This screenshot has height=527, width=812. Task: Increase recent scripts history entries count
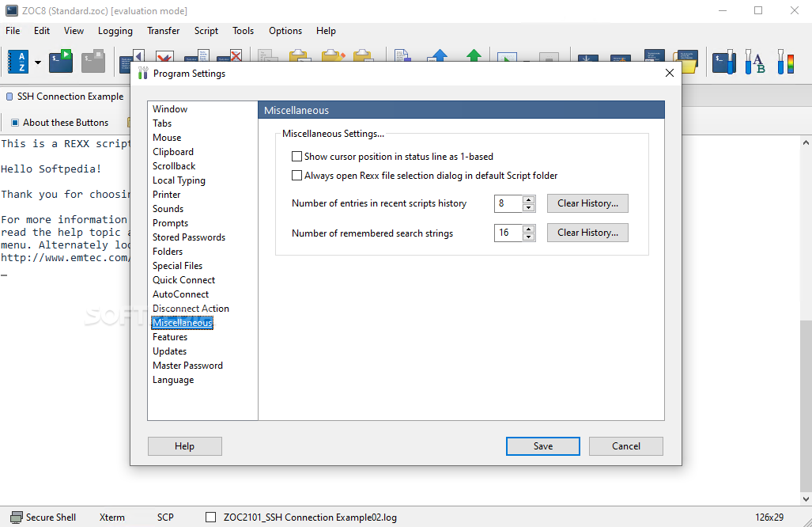point(528,199)
